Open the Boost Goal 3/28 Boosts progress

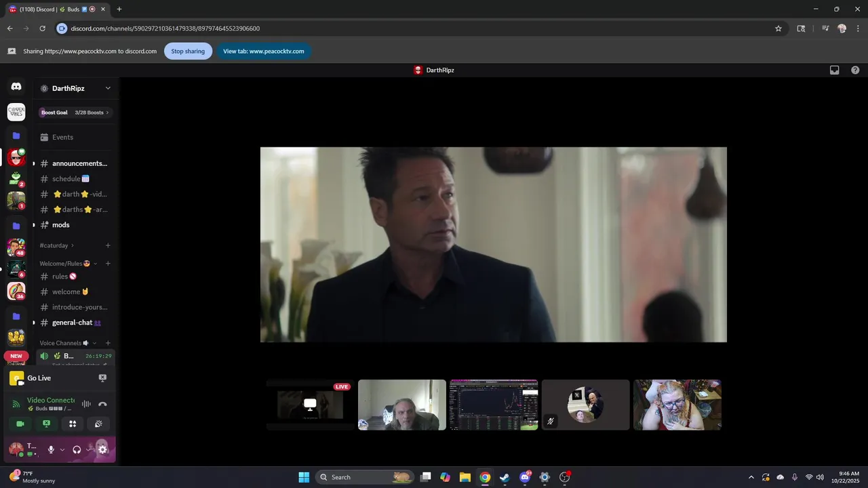(75, 113)
